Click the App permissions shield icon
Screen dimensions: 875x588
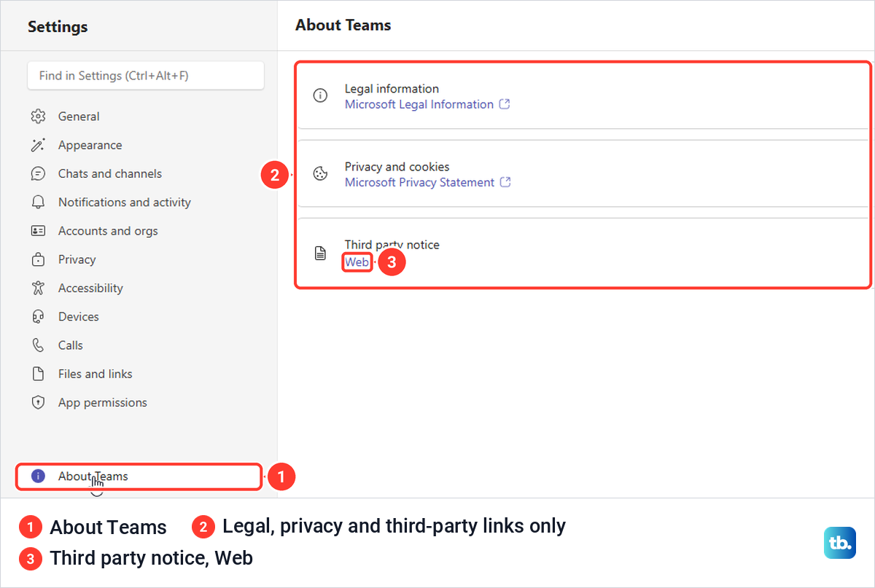[39, 402]
